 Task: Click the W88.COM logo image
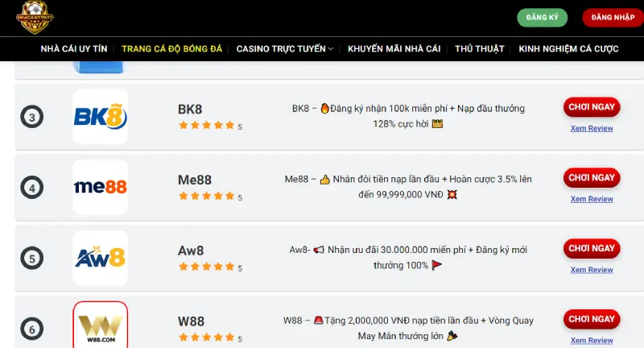pyautogui.click(x=100, y=325)
